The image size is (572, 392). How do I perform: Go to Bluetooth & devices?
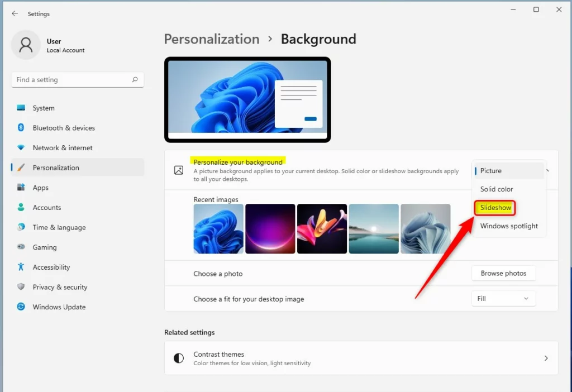click(78, 128)
